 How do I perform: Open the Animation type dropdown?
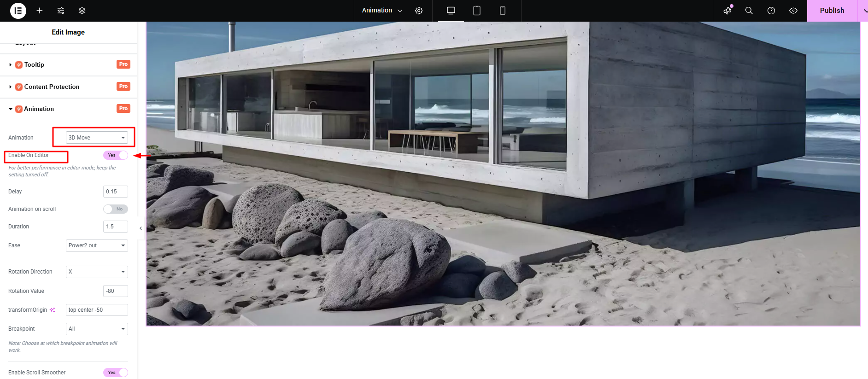(x=97, y=138)
